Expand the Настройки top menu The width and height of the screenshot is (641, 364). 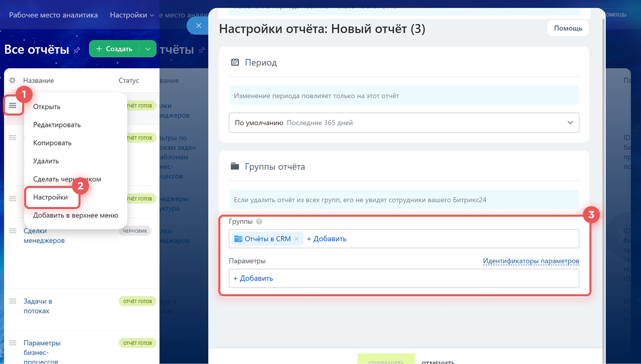pos(132,15)
